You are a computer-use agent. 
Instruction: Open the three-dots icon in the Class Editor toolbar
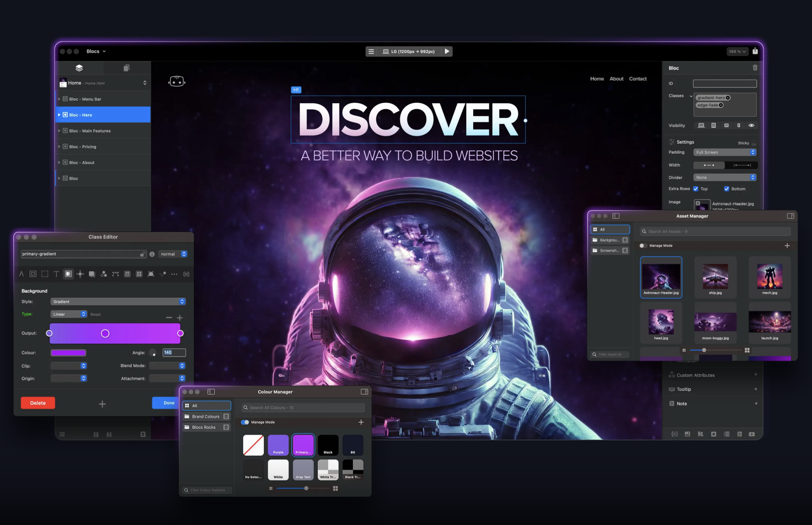click(174, 274)
